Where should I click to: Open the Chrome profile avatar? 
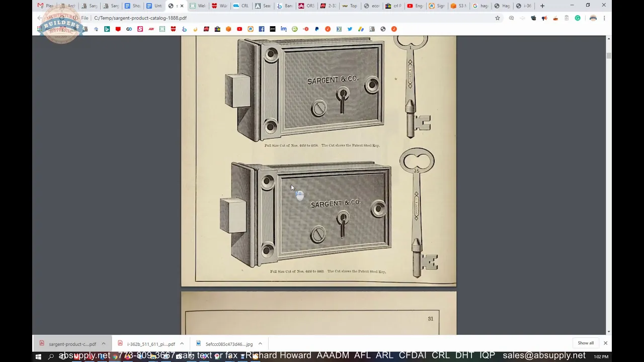click(593, 18)
